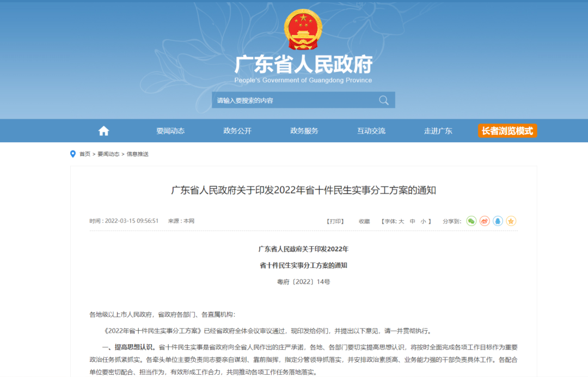Open the 互动交流 navigation menu
The width and height of the screenshot is (588, 377).
pyautogui.click(x=371, y=131)
